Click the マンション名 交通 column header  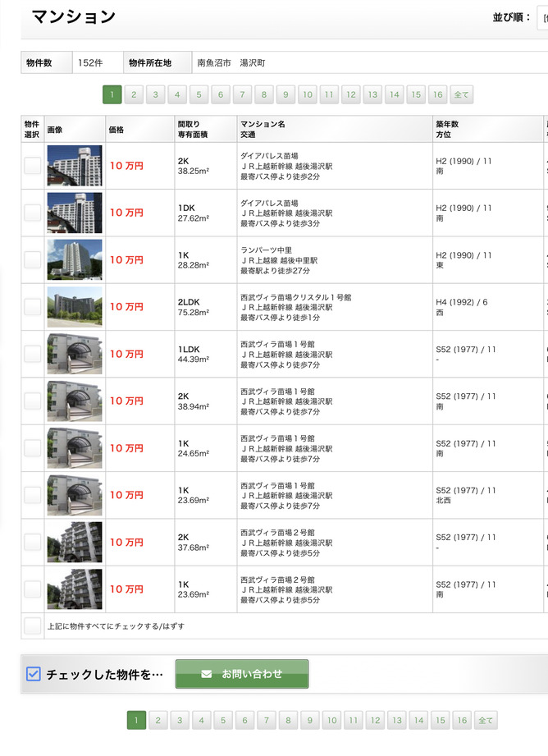pos(335,129)
